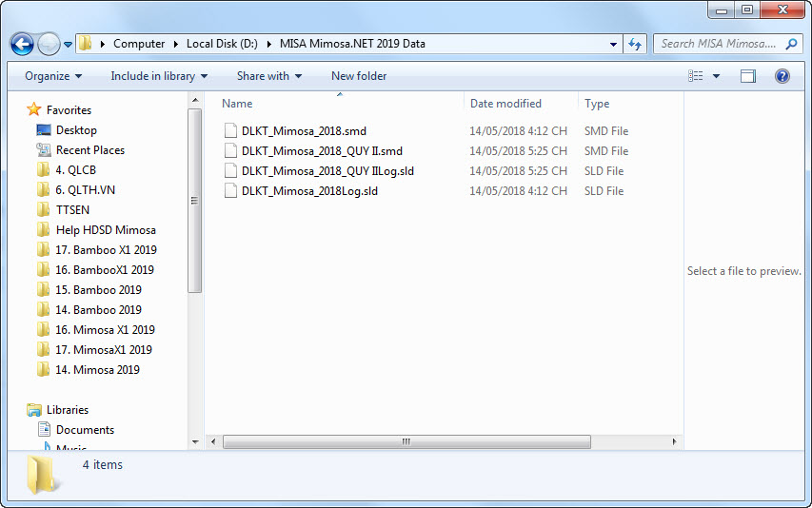Open 16. BambooX1 2019 folder
812x508 pixels.
click(104, 270)
